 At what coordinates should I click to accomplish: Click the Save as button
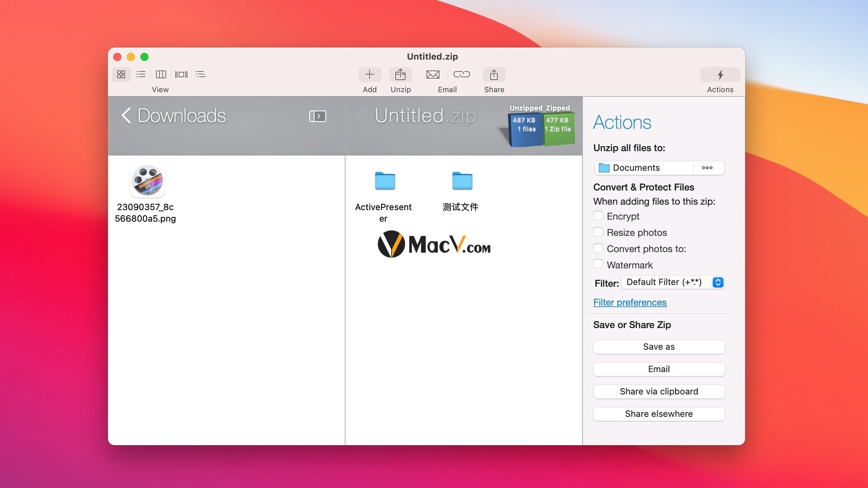point(659,347)
